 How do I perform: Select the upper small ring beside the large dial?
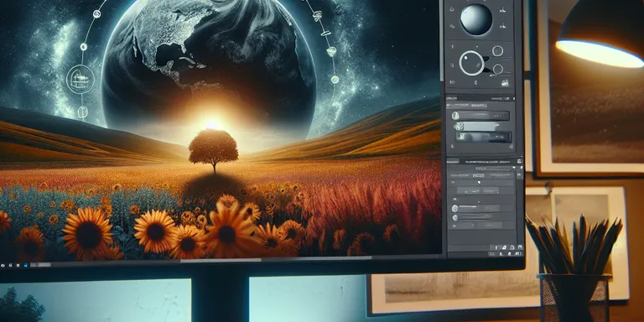[x=497, y=51]
